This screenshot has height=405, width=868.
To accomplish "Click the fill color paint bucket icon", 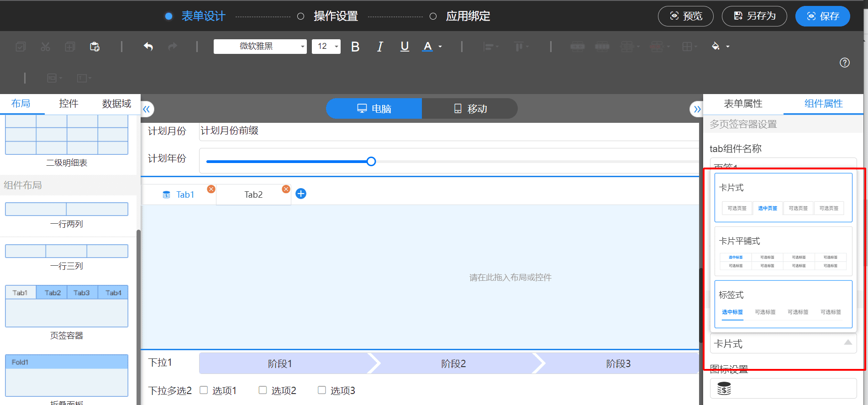I will point(715,46).
